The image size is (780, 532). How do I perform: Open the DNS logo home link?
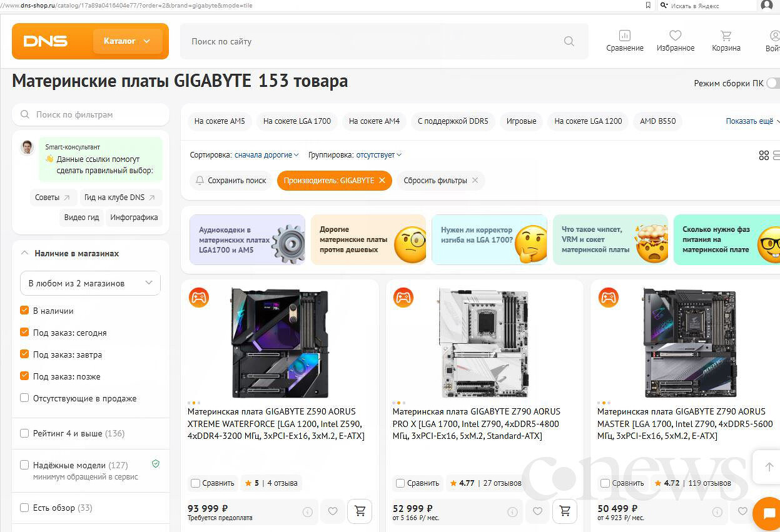tap(46, 41)
